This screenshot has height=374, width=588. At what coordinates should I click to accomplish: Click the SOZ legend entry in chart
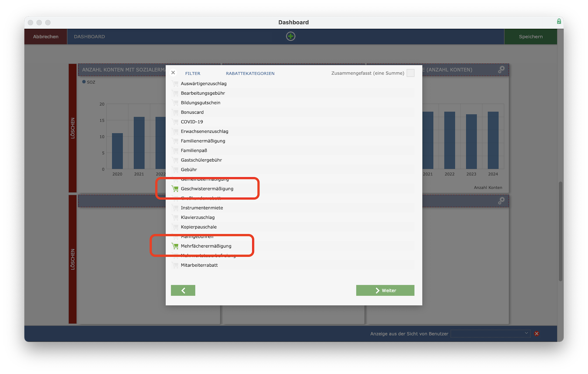89,82
